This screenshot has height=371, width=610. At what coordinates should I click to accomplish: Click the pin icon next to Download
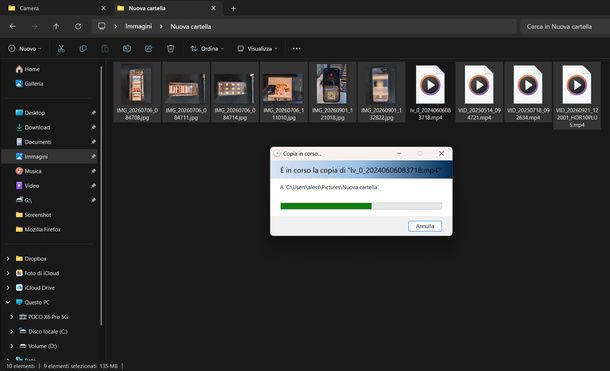tap(93, 127)
